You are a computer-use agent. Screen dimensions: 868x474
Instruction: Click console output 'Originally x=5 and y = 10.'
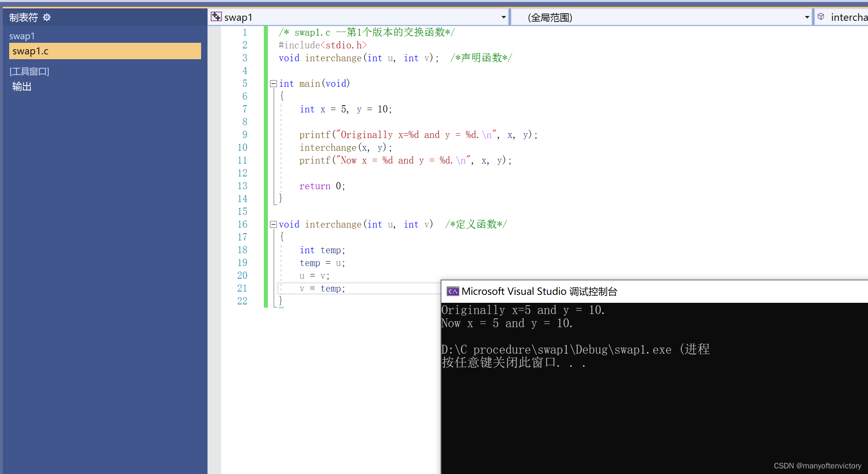523,310
